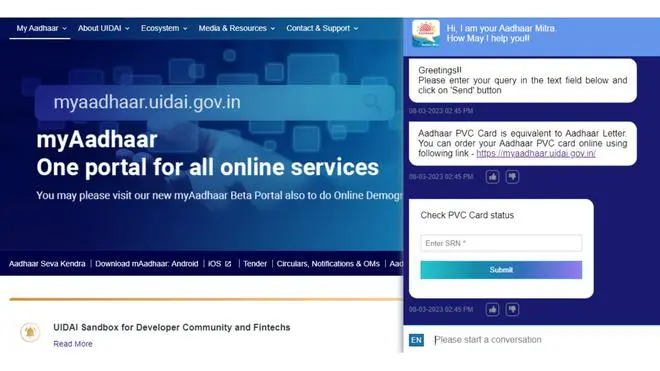Like the Aadhaar PVC Card message
The width and height of the screenshot is (660, 371).
click(x=492, y=177)
